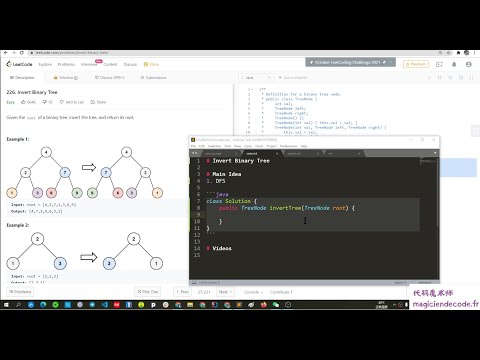The width and height of the screenshot is (480, 360).
Task: Click the editor settings gear icon
Action: coord(461,78)
